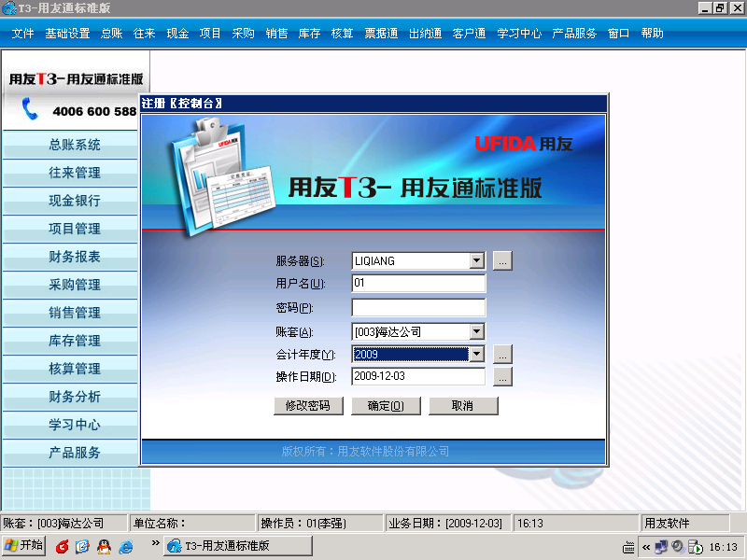The width and height of the screenshot is (747, 560).
Task: Launch Internet Explorer from quick launch
Action: click(126, 547)
